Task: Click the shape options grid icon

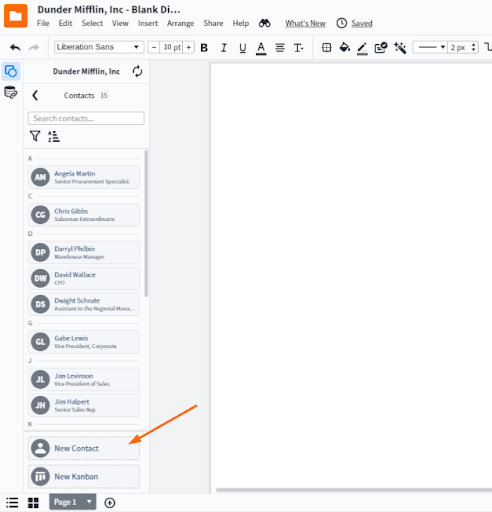Action: pos(327,48)
